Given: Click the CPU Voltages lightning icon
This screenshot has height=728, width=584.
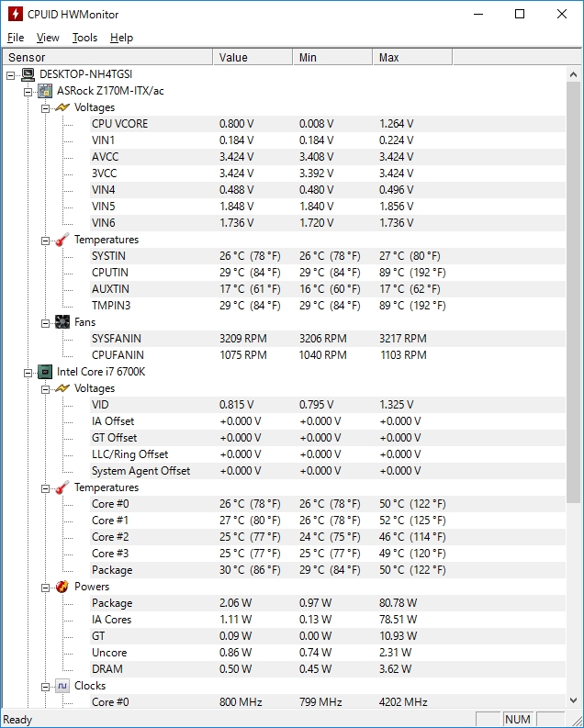Looking at the screenshot, I should [62, 388].
